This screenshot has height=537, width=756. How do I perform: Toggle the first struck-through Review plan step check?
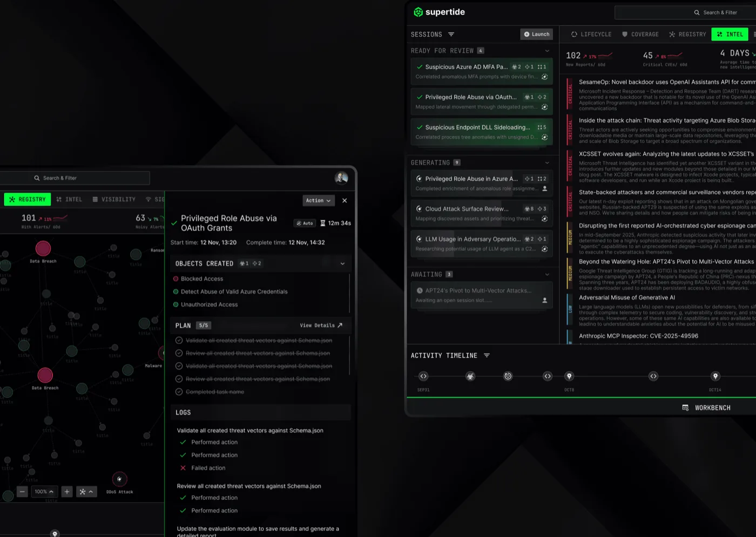(179, 353)
